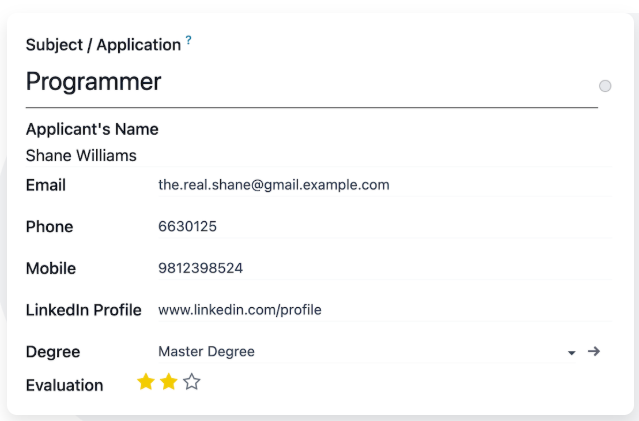Set evaluation to the first star
Viewport: 639px width, 421px height.
pyautogui.click(x=146, y=382)
